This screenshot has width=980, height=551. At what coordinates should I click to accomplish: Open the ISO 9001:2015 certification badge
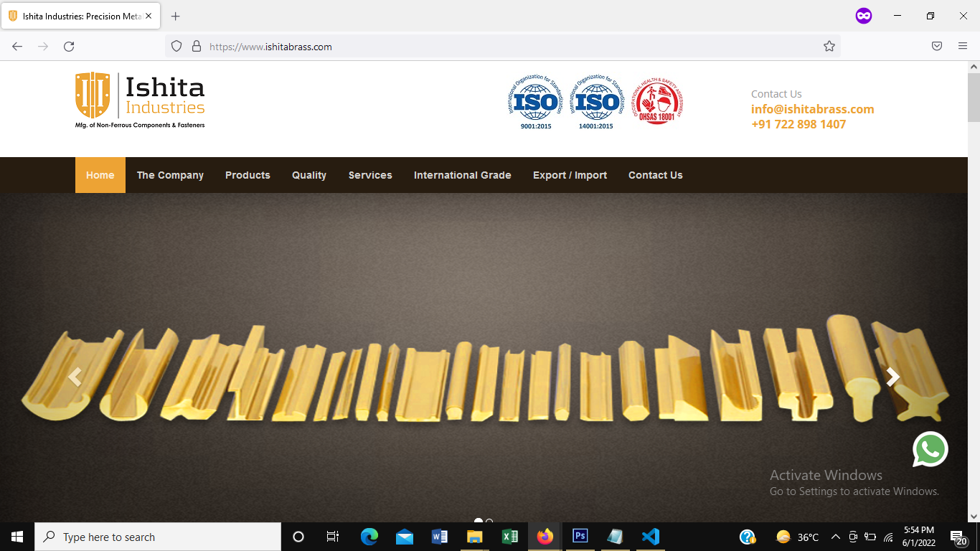(535, 102)
